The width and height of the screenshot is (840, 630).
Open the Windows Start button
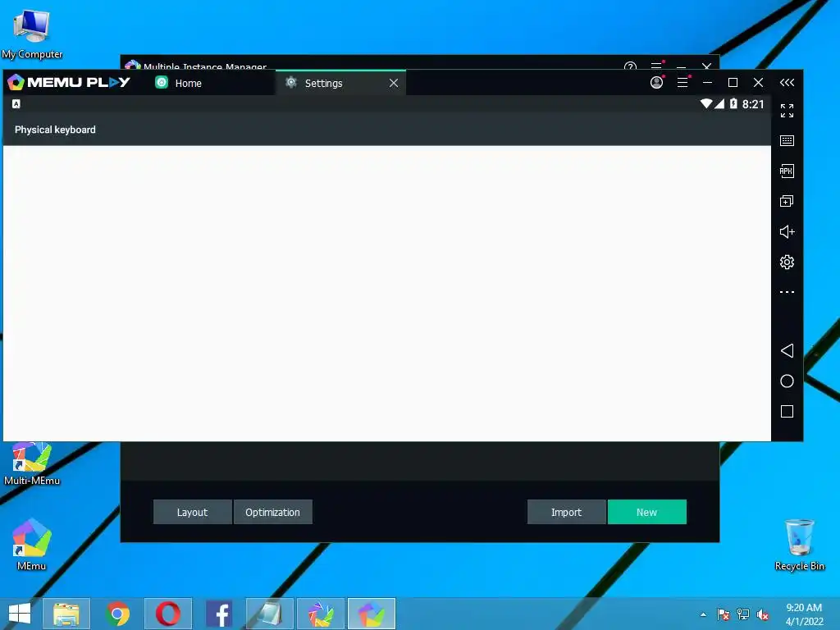(20, 614)
